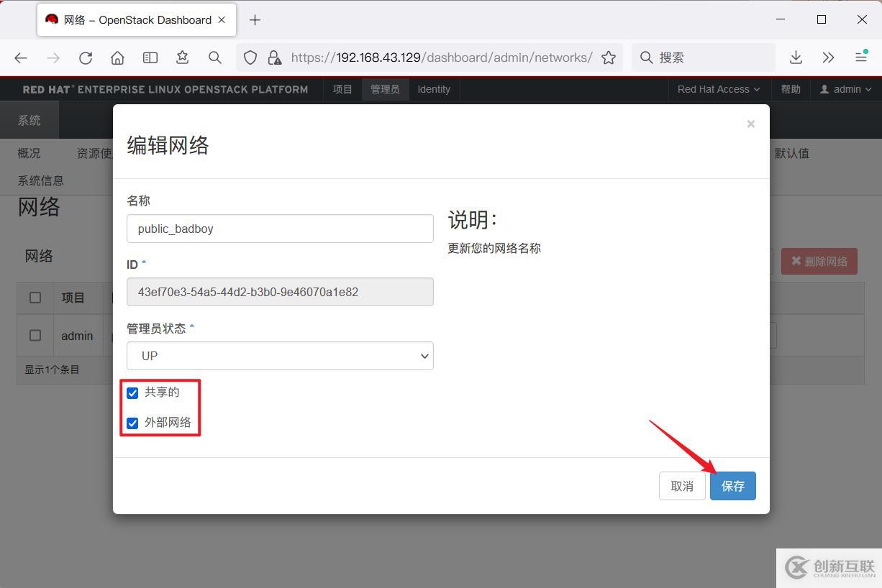Go to 系统信息 in the system menu
This screenshot has width=882, height=588.
coord(41,180)
